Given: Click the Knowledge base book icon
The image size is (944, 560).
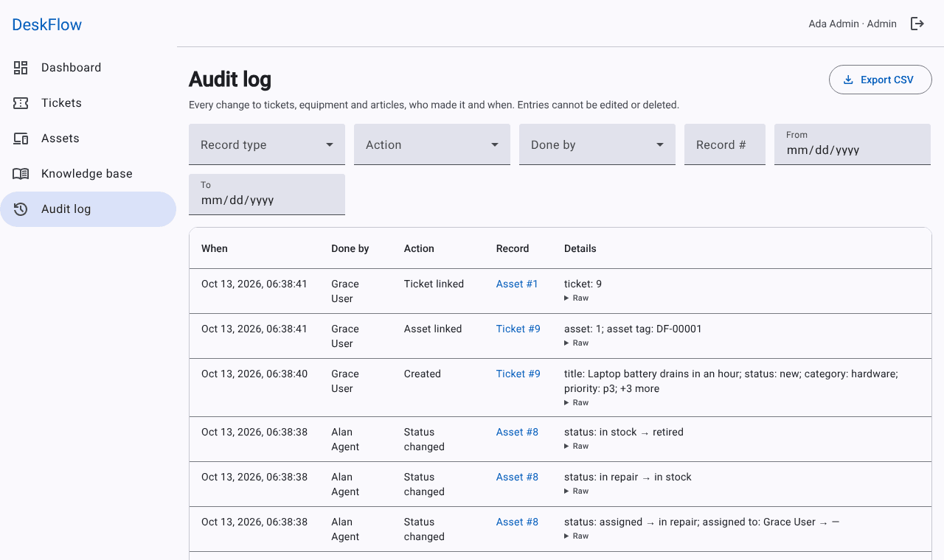Looking at the screenshot, I should click(x=21, y=174).
